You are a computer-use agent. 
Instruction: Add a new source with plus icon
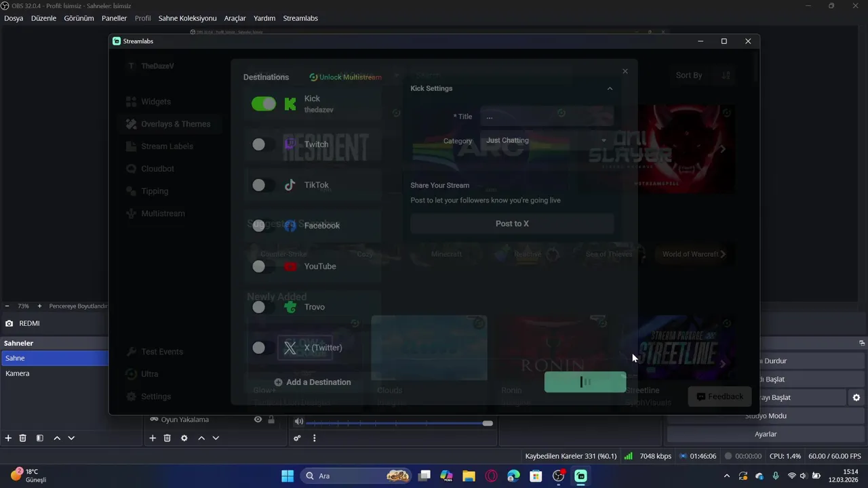pos(153,439)
